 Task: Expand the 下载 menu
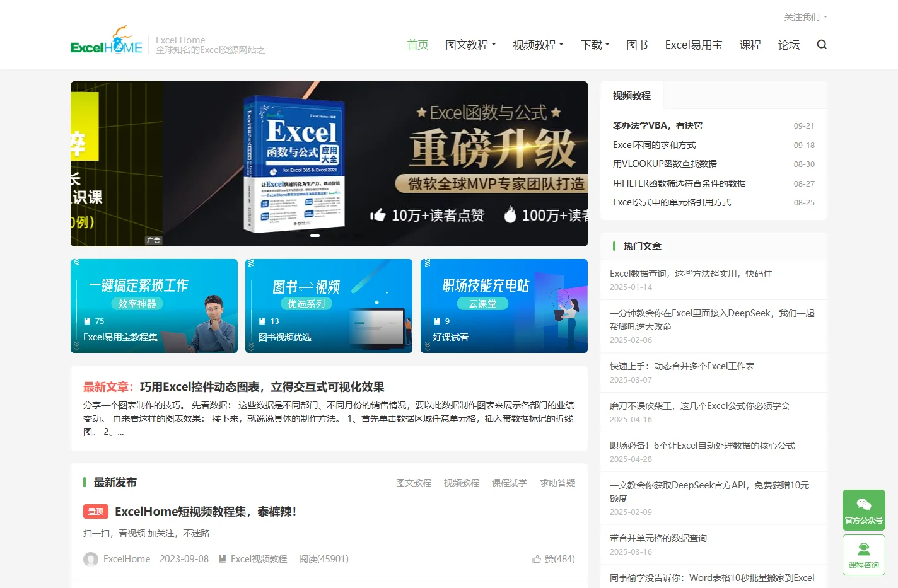point(595,45)
